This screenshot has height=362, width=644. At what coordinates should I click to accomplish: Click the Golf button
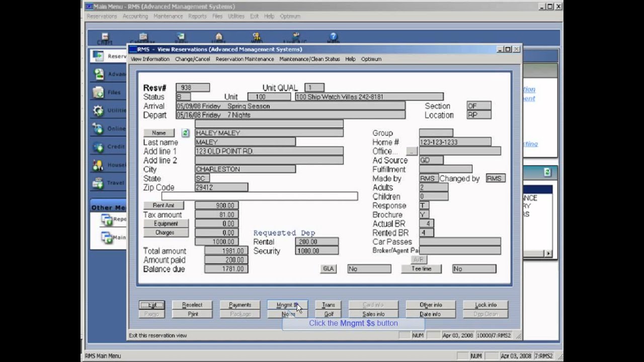click(x=329, y=314)
